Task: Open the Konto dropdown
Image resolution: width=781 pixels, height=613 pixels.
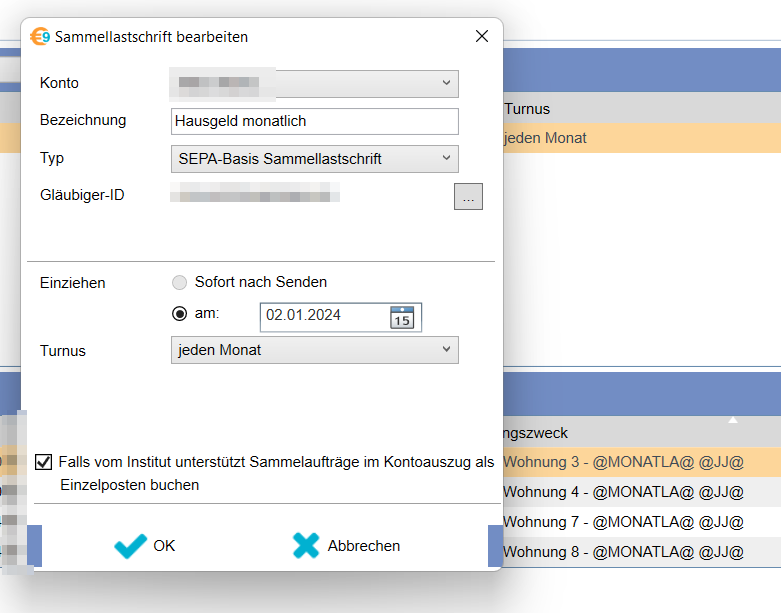Action: click(315, 84)
